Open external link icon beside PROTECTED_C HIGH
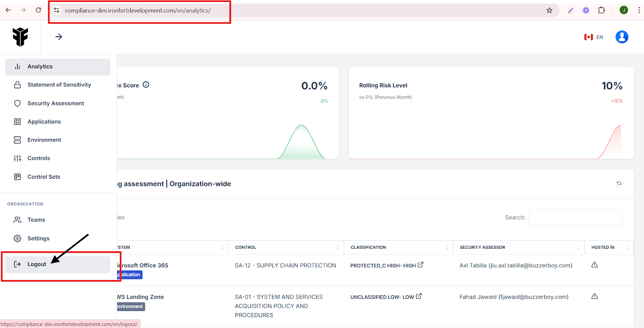 coord(421,265)
